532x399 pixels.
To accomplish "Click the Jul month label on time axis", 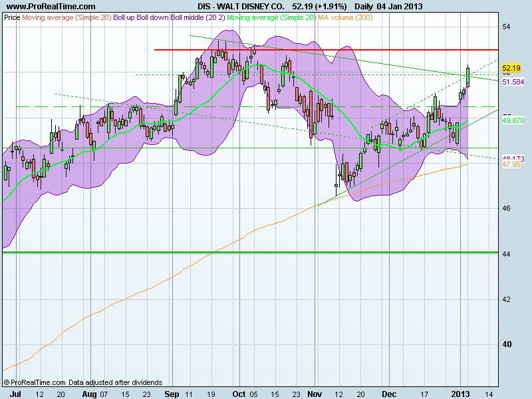I will (15, 394).
